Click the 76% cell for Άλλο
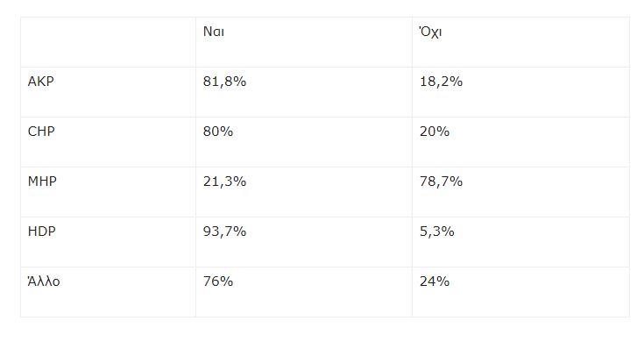Viewport: 644px width, 342px height. 218,281
